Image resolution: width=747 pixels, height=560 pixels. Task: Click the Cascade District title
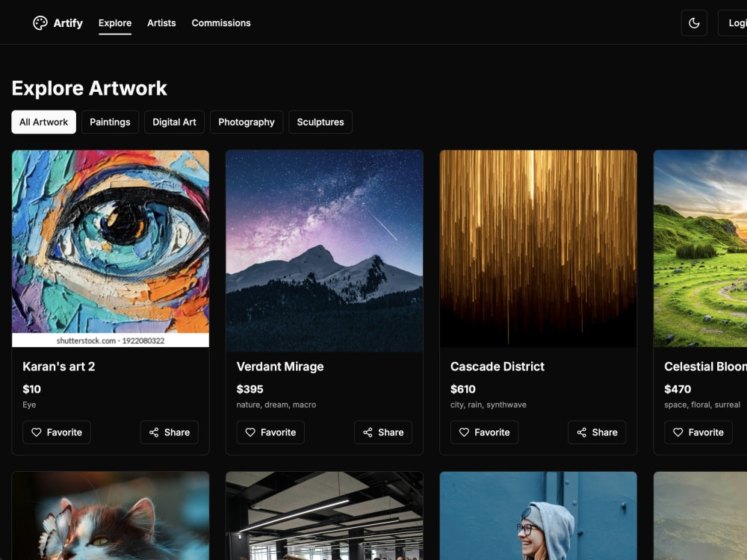tap(498, 367)
